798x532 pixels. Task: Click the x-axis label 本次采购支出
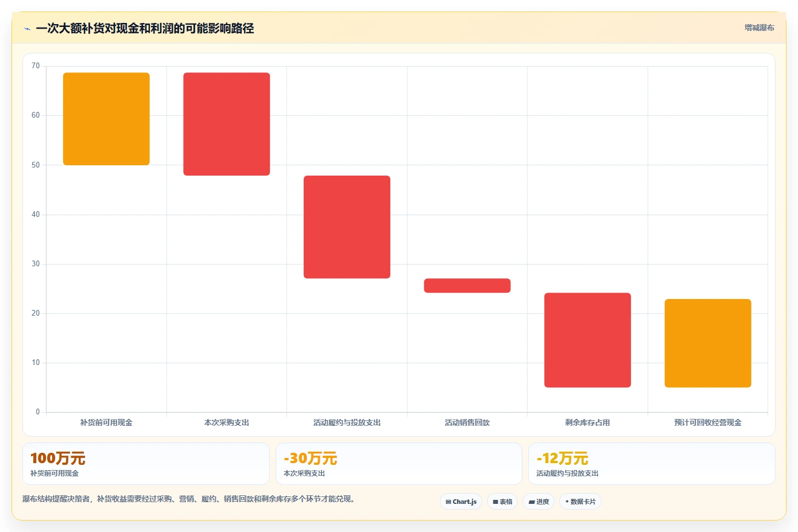point(227,422)
